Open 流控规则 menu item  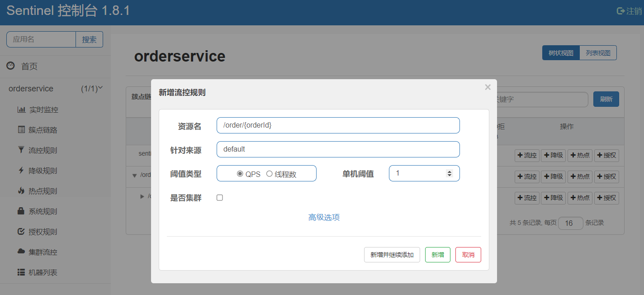tap(43, 150)
